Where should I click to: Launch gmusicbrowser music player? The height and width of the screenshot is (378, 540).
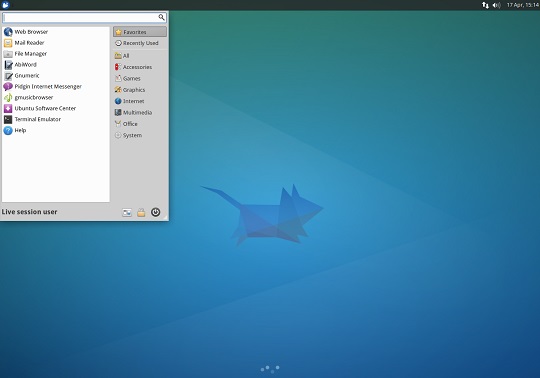[56, 97]
